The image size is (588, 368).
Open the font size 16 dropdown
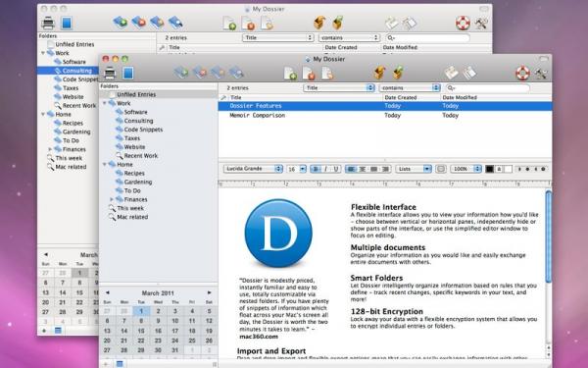[297, 169]
